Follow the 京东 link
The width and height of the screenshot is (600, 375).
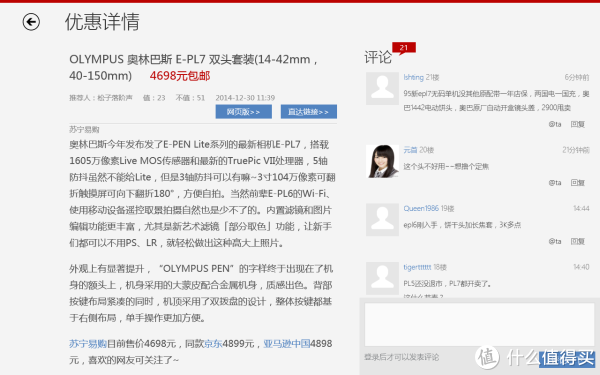click(213, 344)
